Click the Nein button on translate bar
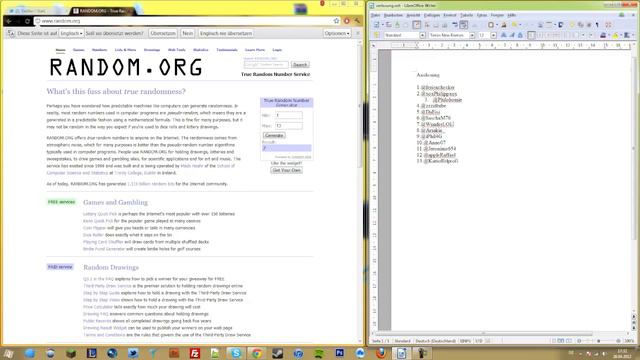This screenshot has height=360, width=640. pyautogui.click(x=188, y=33)
